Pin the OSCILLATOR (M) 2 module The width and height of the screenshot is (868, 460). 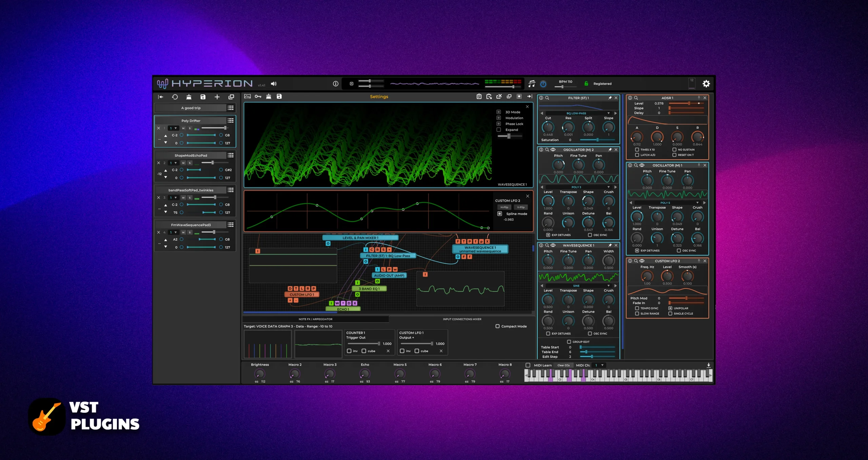tap(610, 149)
